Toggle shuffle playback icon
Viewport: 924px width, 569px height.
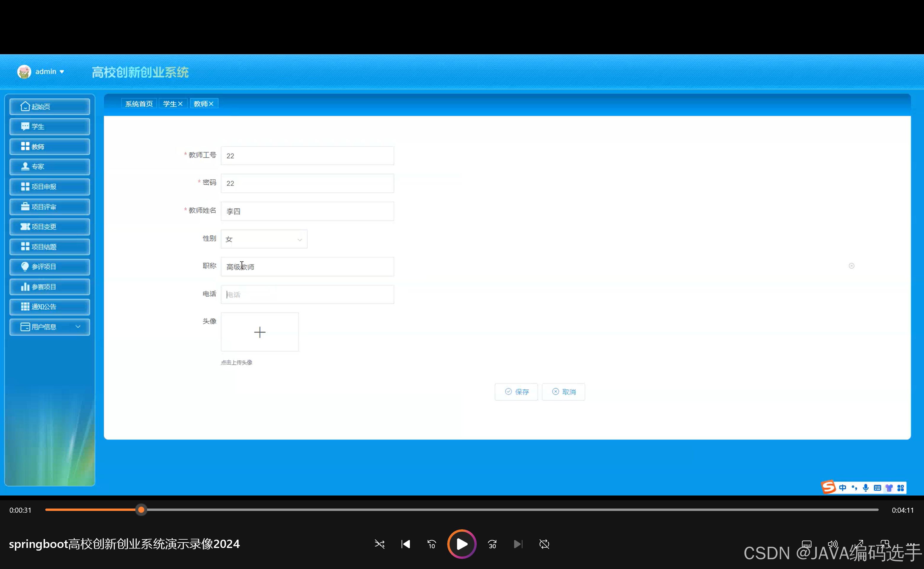(379, 544)
